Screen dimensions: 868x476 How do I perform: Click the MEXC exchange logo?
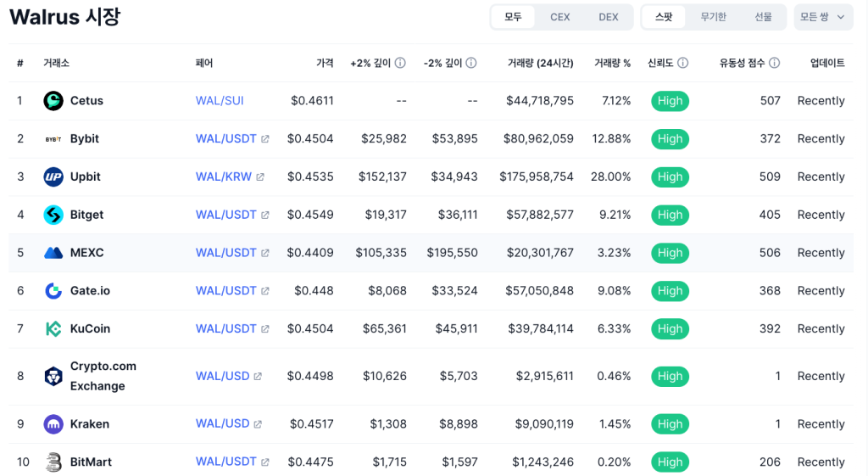coord(53,253)
